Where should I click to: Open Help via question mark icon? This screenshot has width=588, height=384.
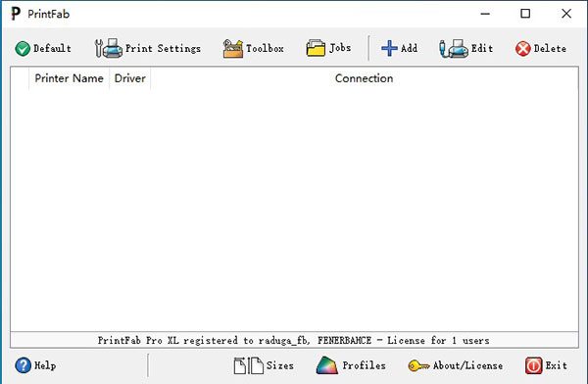(24, 365)
